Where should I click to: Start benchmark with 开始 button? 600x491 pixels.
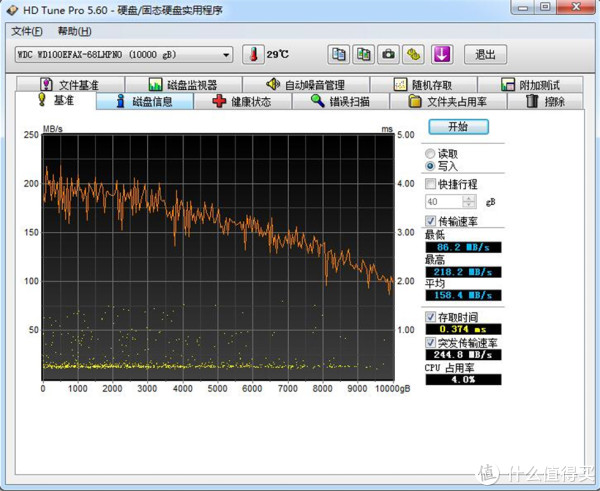point(458,127)
